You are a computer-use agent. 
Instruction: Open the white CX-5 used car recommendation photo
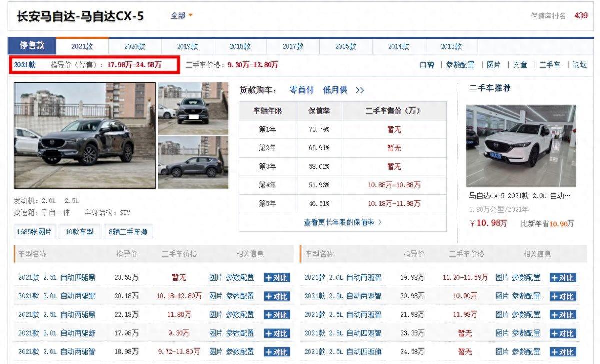(x=521, y=145)
